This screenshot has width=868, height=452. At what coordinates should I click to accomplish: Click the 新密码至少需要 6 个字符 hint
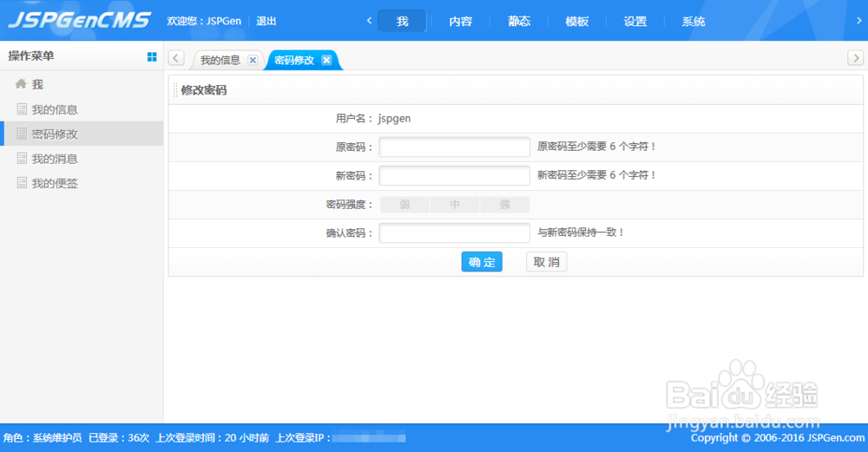pos(596,175)
